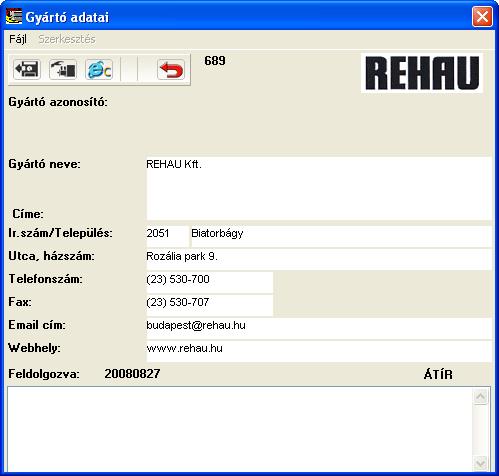
Task: Click the Utca, házszám label
Action: click(x=51, y=256)
